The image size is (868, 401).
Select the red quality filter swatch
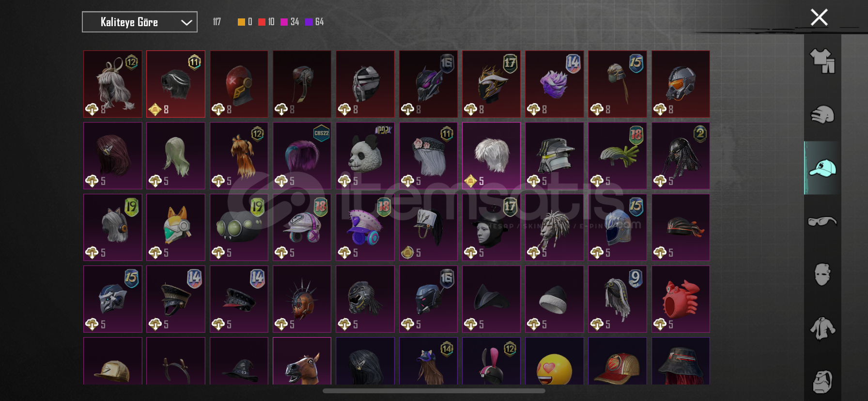tap(262, 22)
